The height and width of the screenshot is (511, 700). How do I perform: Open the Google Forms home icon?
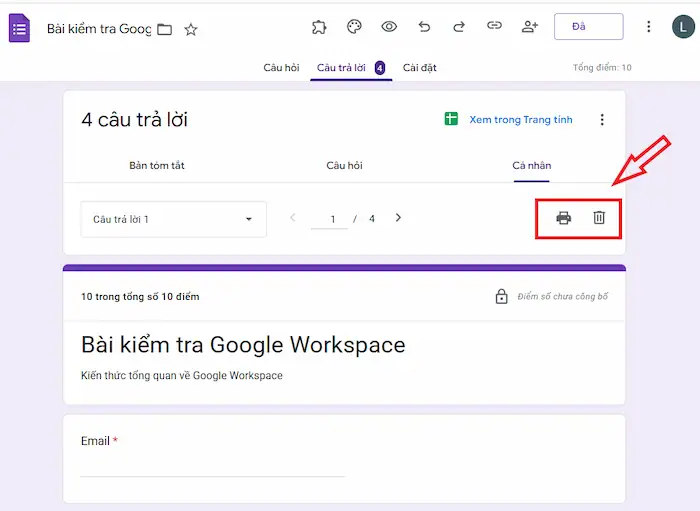pyautogui.click(x=19, y=28)
